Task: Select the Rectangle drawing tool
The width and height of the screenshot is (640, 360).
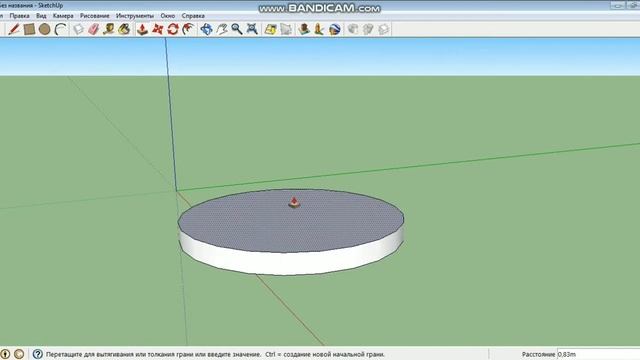Action: tap(29, 29)
